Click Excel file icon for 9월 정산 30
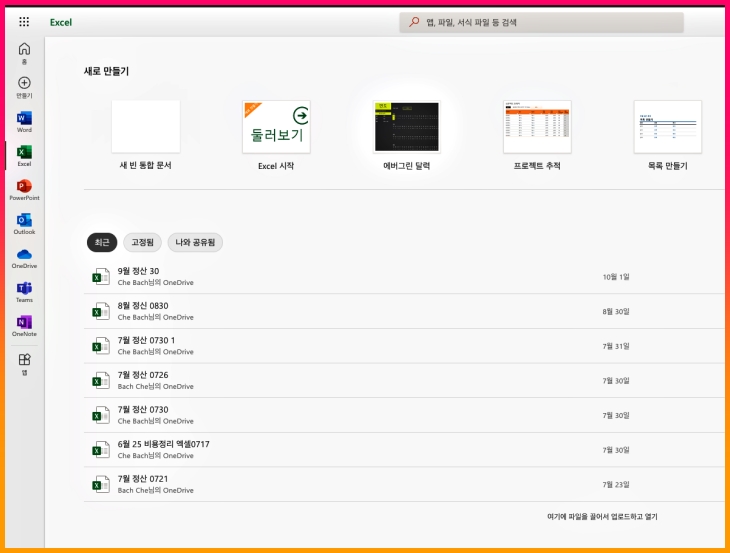Image resolution: width=730 pixels, height=553 pixels. [101, 276]
